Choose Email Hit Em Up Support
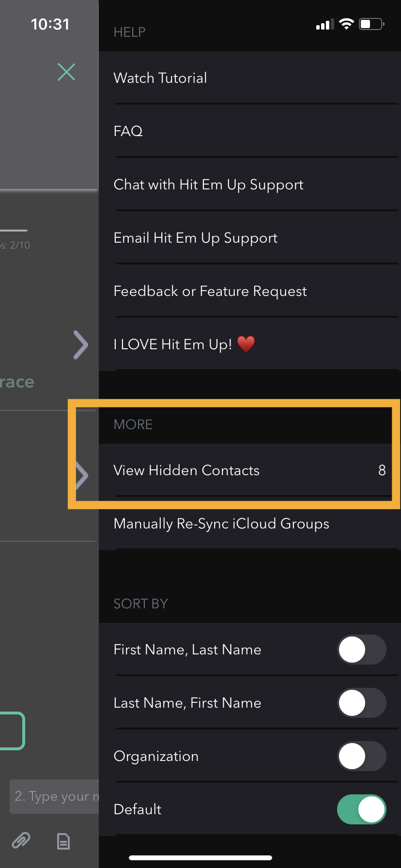The image size is (401, 868). coord(195,238)
